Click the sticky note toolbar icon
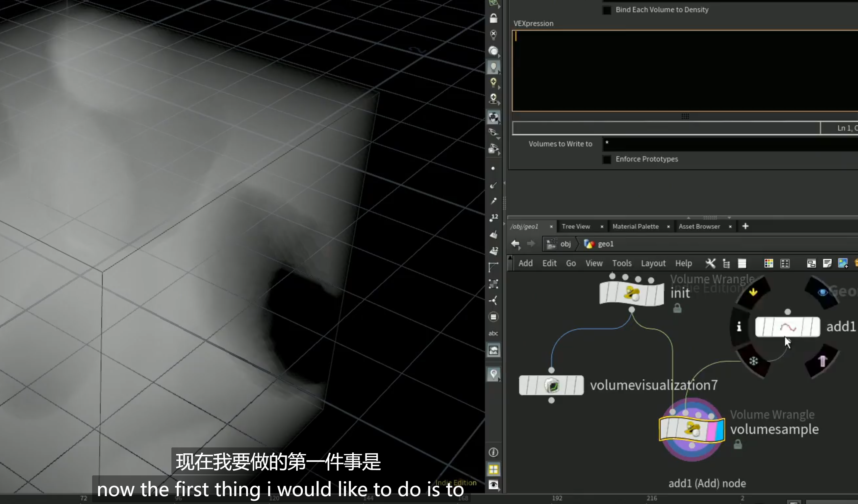This screenshot has height=504, width=858. 827,264
